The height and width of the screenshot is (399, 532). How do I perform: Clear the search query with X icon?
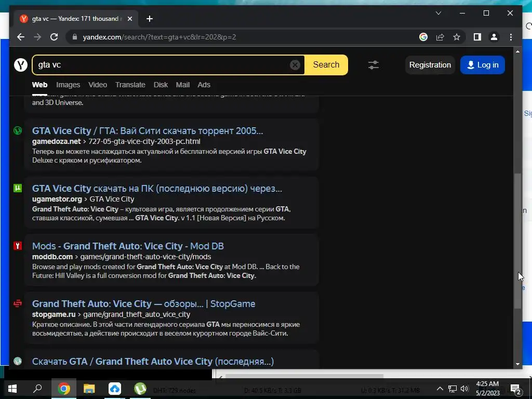tap(295, 65)
